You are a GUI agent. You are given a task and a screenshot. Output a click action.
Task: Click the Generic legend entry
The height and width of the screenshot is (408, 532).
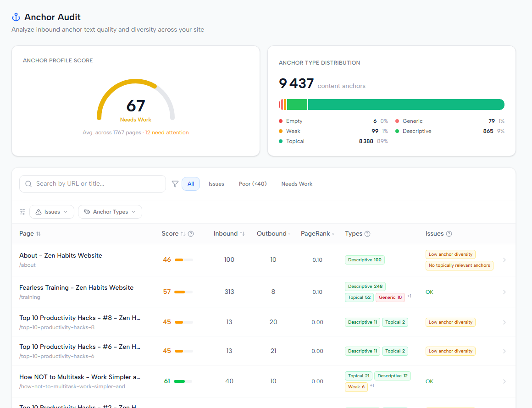point(450,121)
